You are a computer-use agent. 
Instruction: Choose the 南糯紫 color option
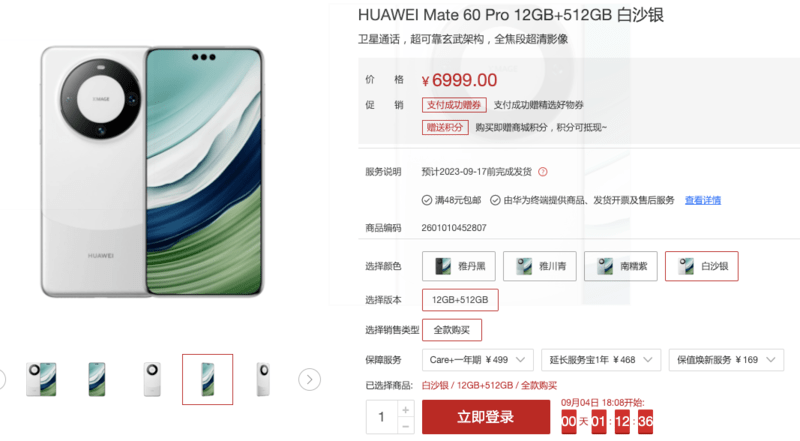[x=621, y=266]
